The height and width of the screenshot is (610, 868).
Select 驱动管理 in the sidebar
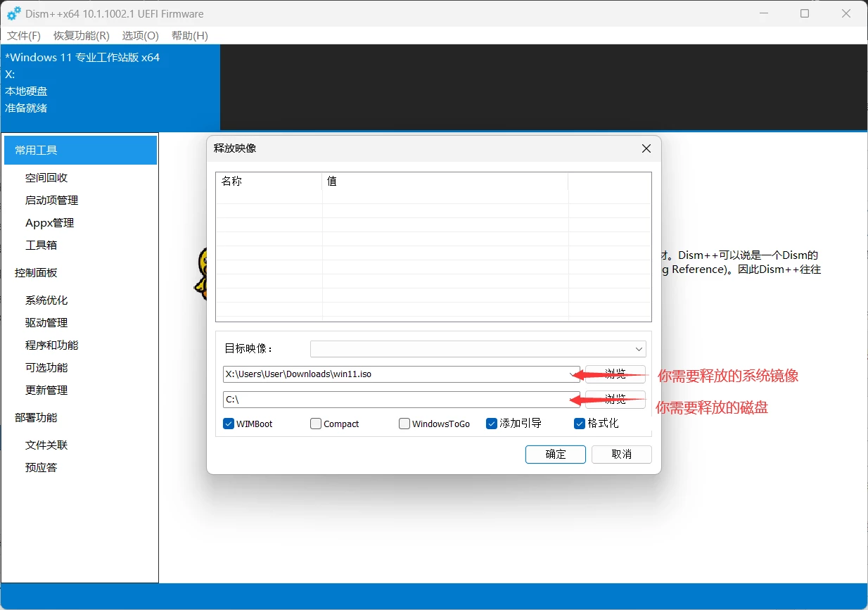(46, 323)
